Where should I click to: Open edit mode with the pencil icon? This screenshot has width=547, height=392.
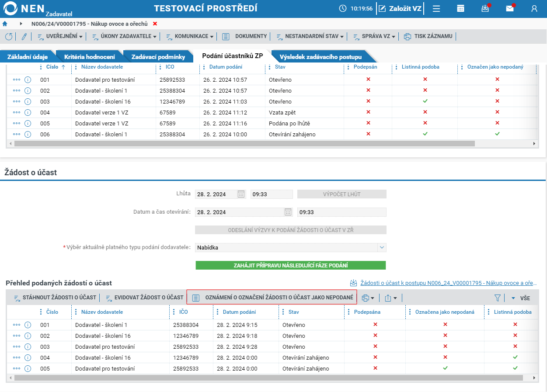click(x=24, y=36)
